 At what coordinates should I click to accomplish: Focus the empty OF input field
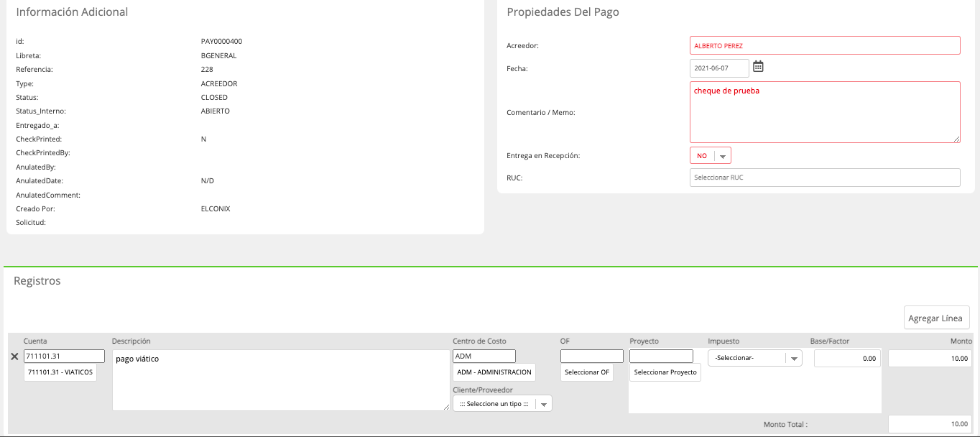coord(592,356)
